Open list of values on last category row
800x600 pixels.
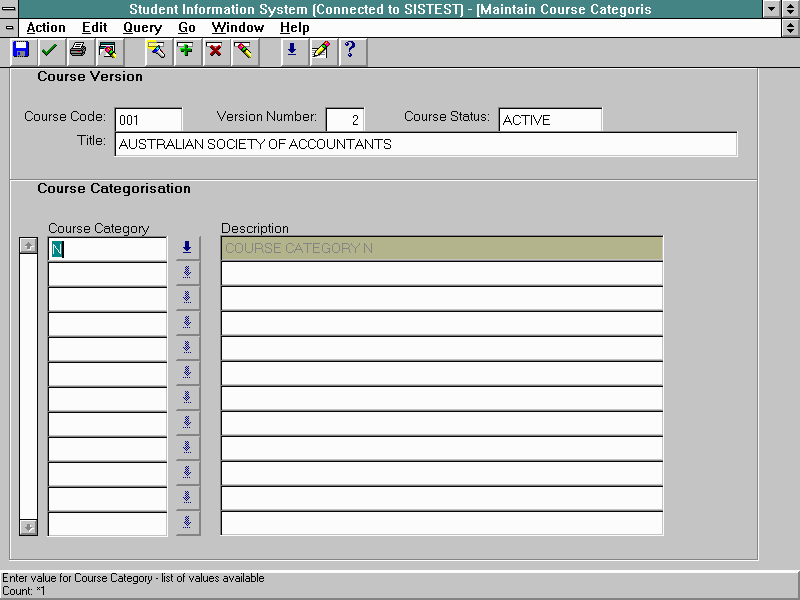point(187,522)
